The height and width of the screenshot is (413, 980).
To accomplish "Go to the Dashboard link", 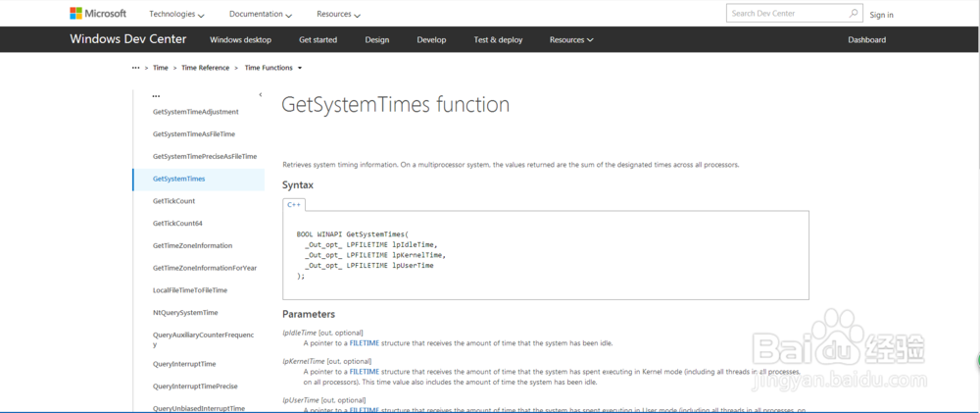I will click(x=867, y=39).
